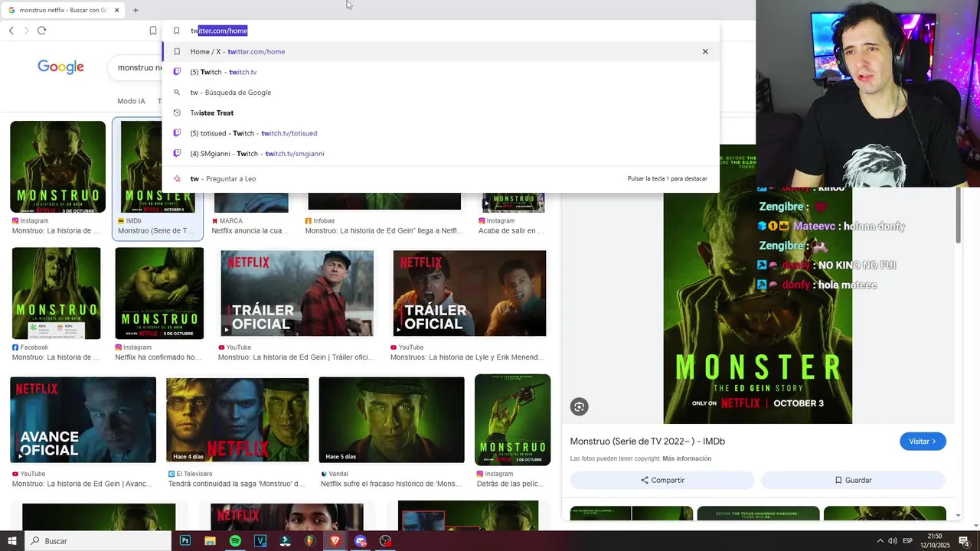Click 'Netflix sufre el fracaso histórico' caption
Screen dimensions: 980x551
click(x=391, y=484)
